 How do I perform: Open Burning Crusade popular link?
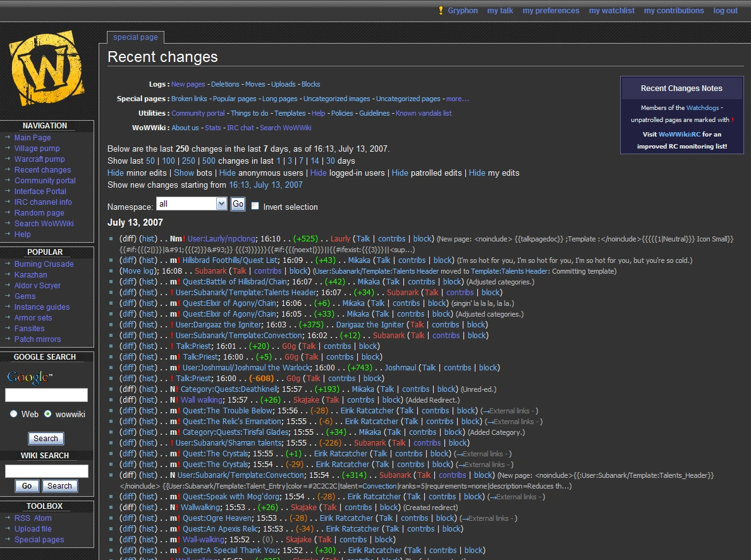tap(44, 264)
